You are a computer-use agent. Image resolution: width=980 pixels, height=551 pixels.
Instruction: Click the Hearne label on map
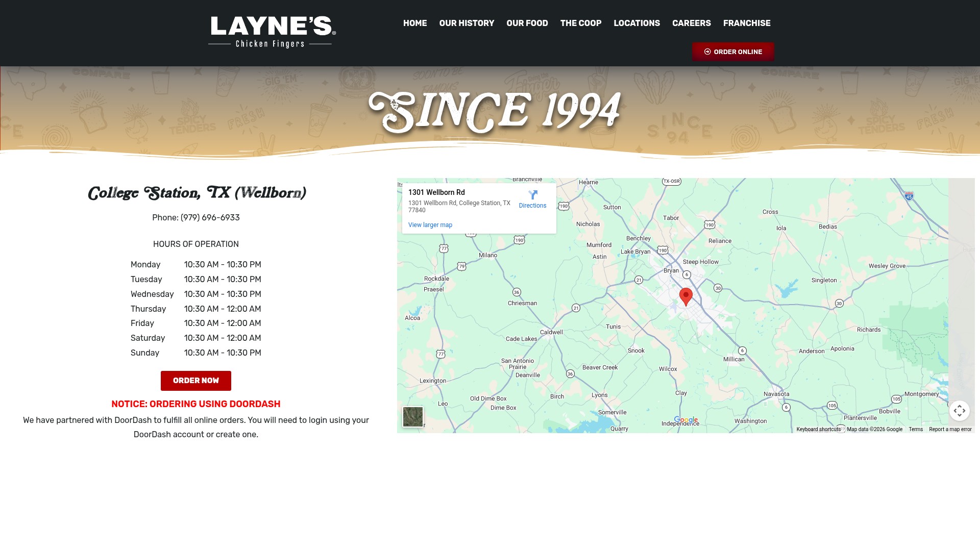point(589,182)
